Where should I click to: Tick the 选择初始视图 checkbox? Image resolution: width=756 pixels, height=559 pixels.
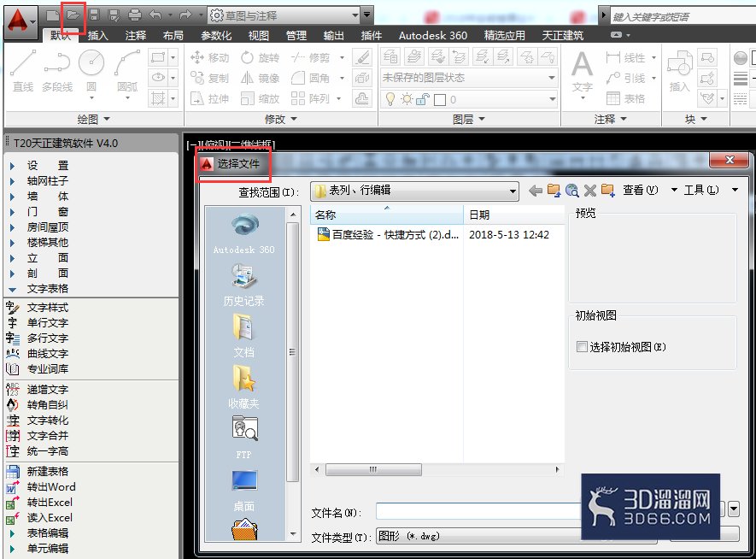582,347
